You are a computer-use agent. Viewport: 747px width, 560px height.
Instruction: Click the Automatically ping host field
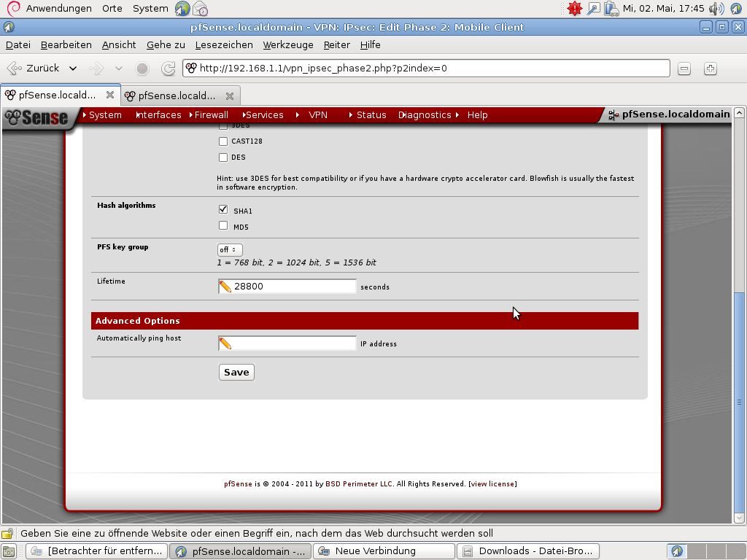click(x=287, y=343)
